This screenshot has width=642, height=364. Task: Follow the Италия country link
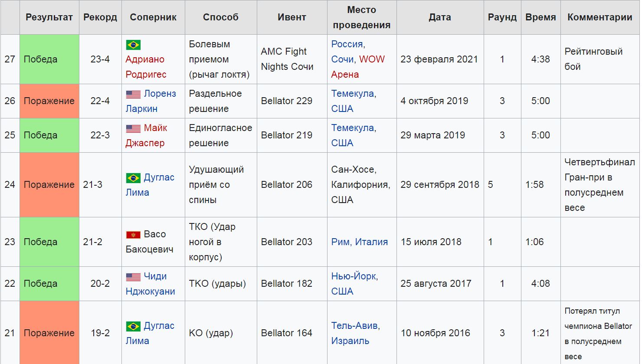coord(371,242)
